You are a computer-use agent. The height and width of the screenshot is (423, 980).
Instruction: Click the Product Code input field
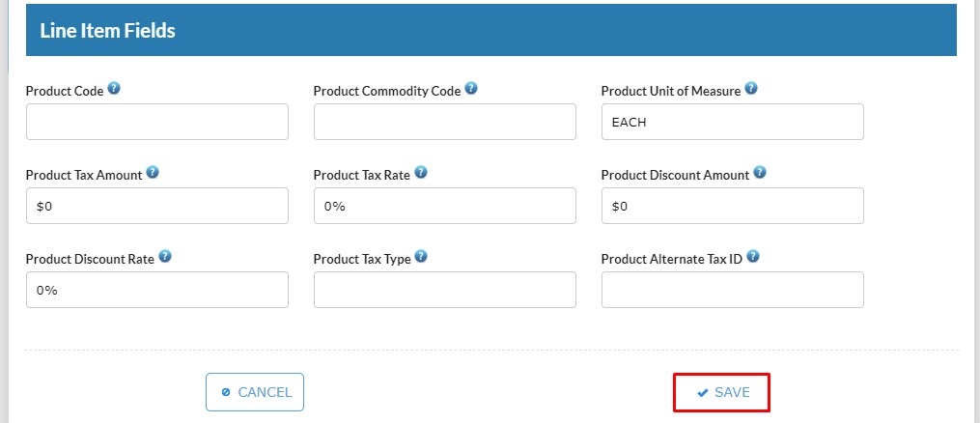tap(157, 122)
